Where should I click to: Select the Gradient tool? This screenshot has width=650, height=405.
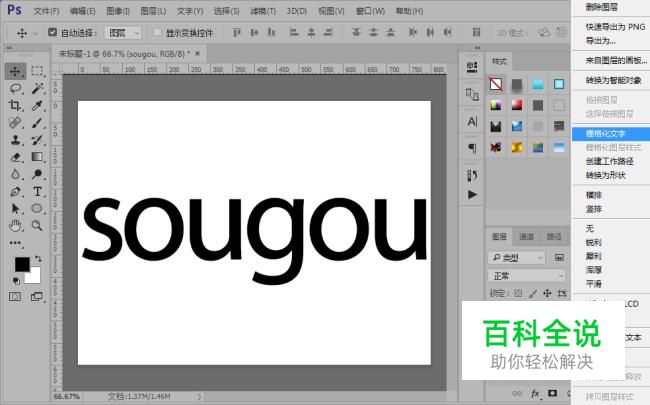tap(37, 157)
